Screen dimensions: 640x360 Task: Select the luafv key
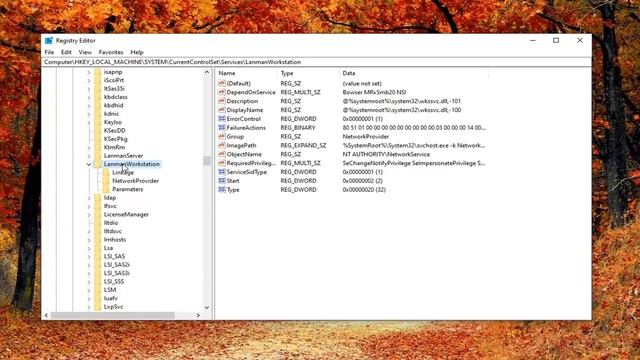pos(111,298)
